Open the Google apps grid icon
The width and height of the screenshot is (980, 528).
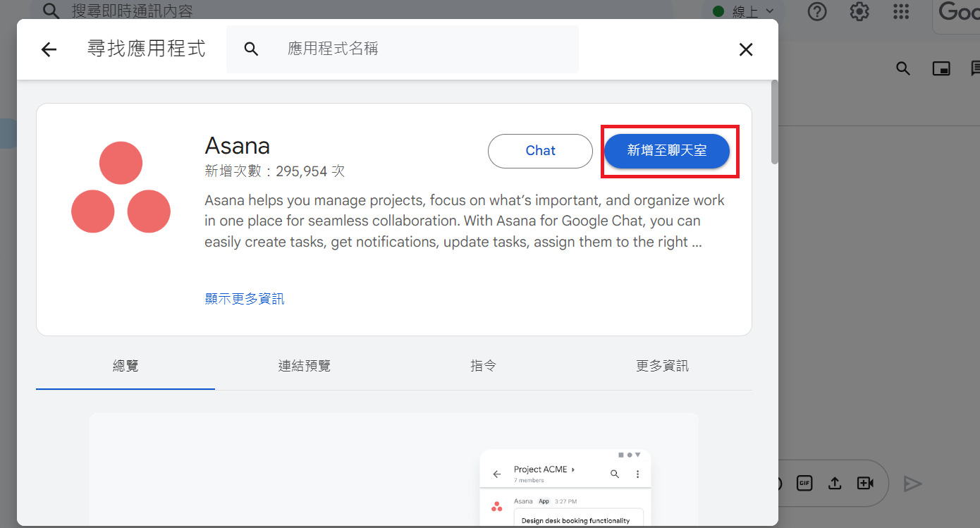tap(901, 11)
